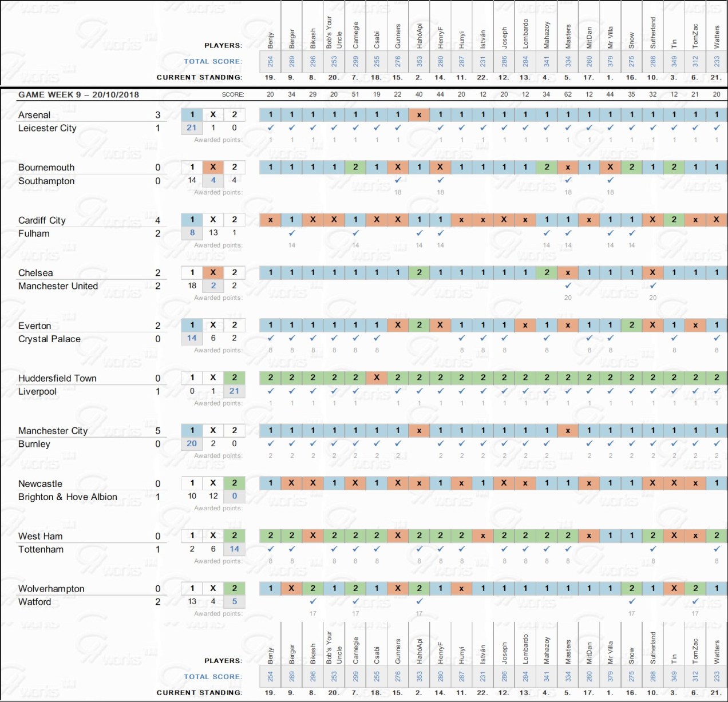This screenshot has width=728, height=702.
Task: Select highlighted 2 outcome box for Newcastle match
Action: click(234, 483)
